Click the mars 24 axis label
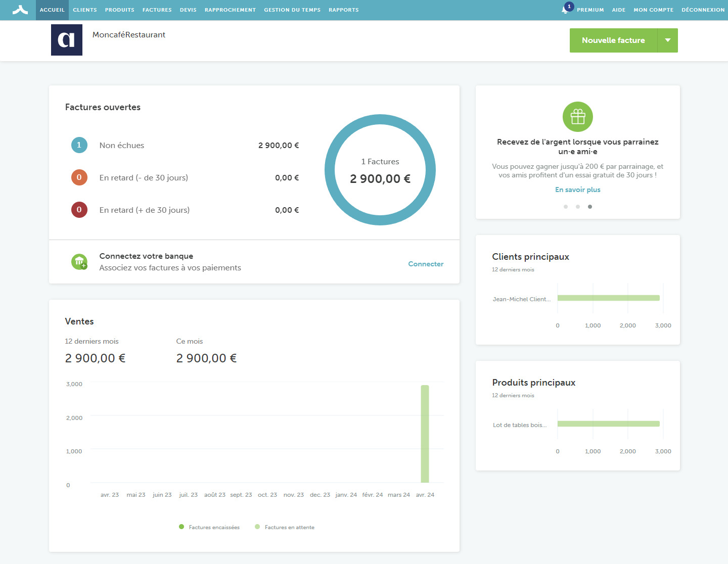Screen dimensions: 728x564 pyautogui.click(x=399, y=495)
